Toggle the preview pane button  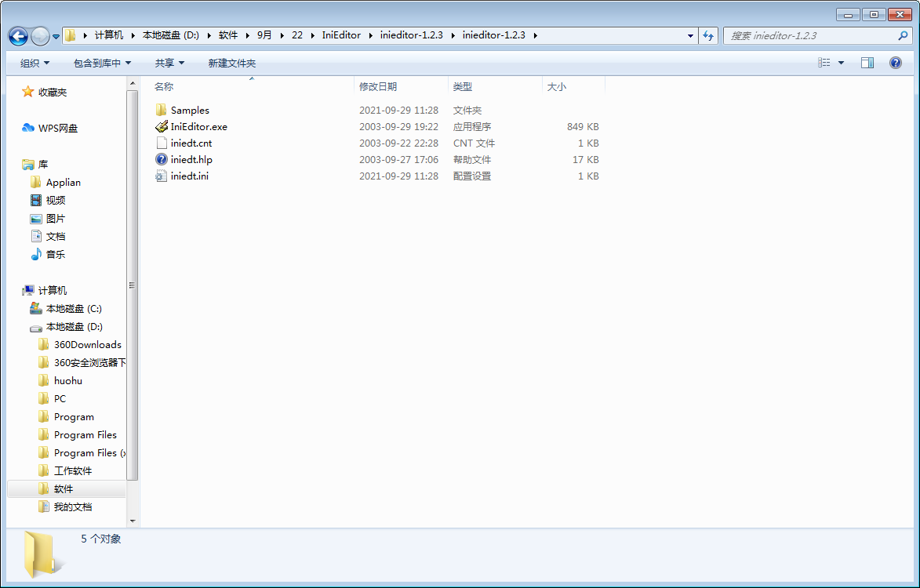click(x=867, y=63)
